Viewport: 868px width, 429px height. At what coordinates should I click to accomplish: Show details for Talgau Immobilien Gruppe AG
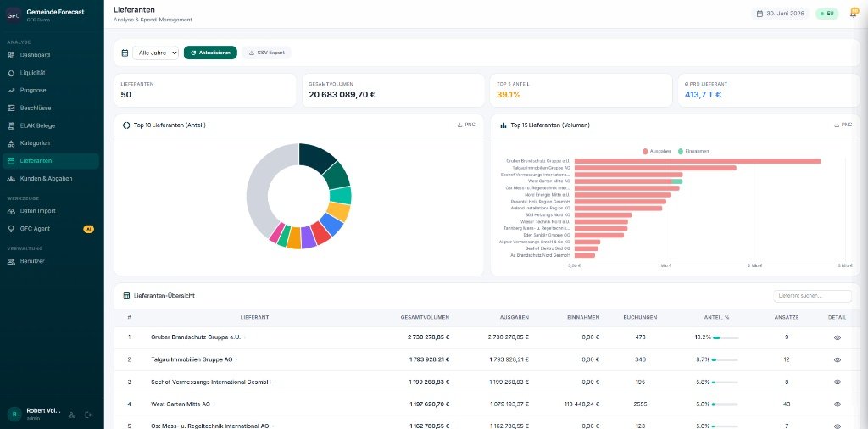(x=837, y=359)
